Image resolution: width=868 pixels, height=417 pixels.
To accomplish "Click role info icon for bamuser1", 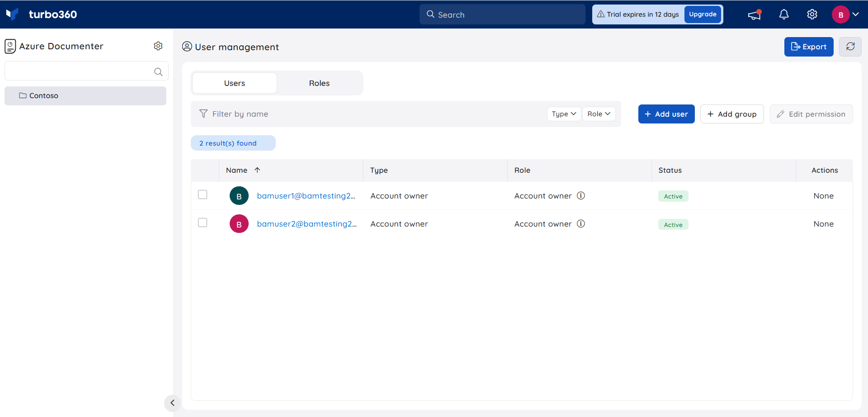I will click(x=581, y=195).
